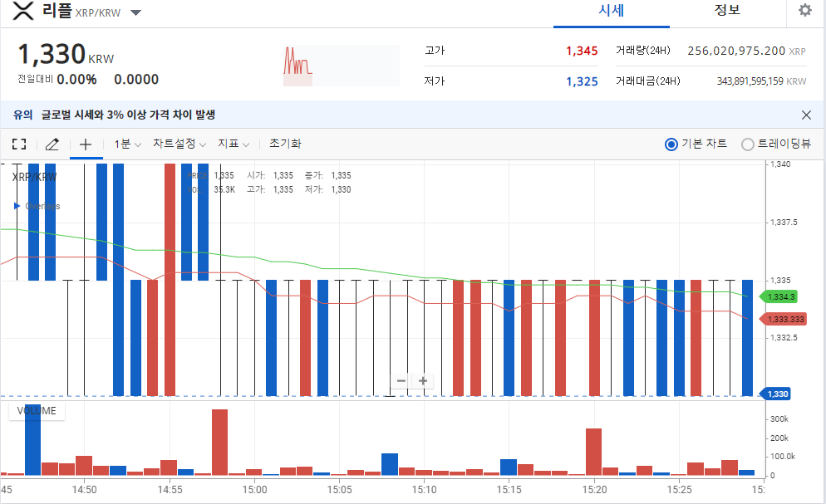Click the 거래대금(24H) label
Screen dimensions: 826x504
[648, 81]
